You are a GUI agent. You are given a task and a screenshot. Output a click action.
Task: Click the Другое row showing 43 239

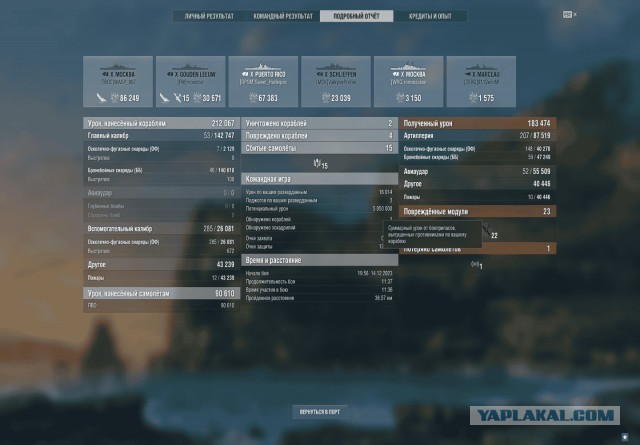coord(162,265)
